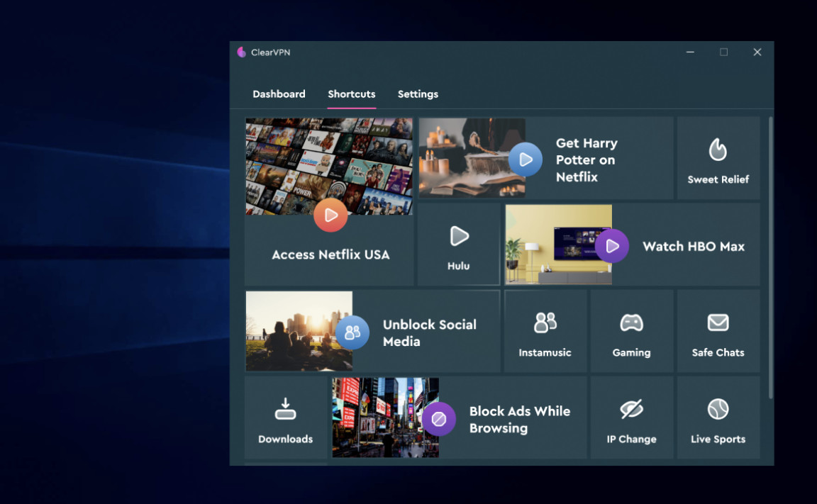Launch the Gaming controller icon
The height and width of the screenshot is (504, 817).
(631, 323)
